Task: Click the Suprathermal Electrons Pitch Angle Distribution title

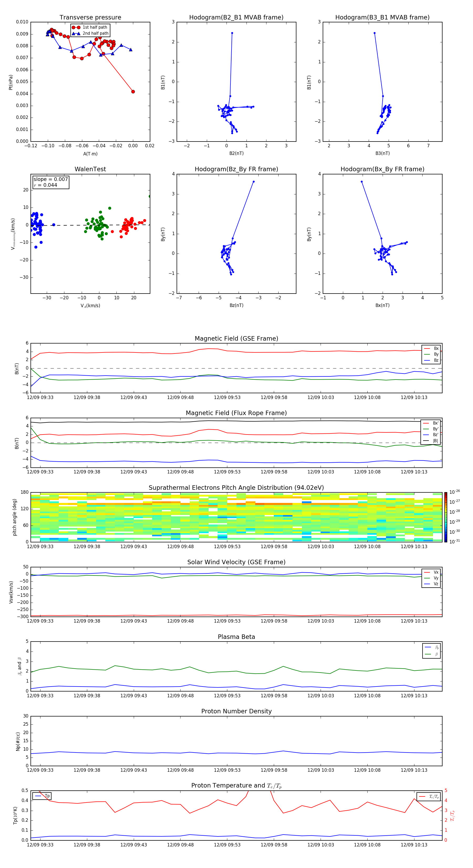Action: (x=236, y=488)
